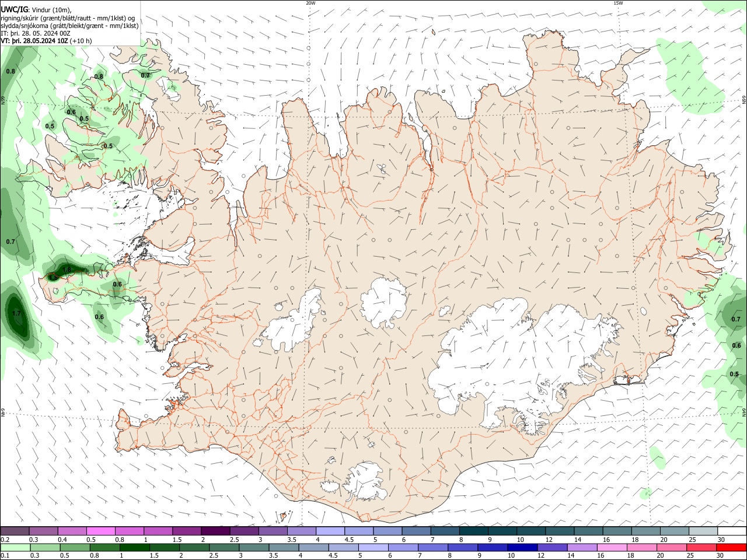Pick the deep navy swatch at rain scale 10
The width and height of the screenshot is (747, 560).
coord(522,547)
